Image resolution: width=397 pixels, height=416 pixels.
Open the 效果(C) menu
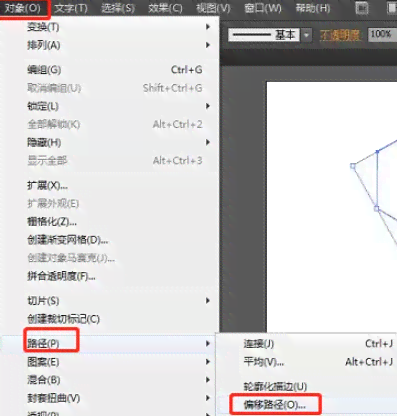165,8
